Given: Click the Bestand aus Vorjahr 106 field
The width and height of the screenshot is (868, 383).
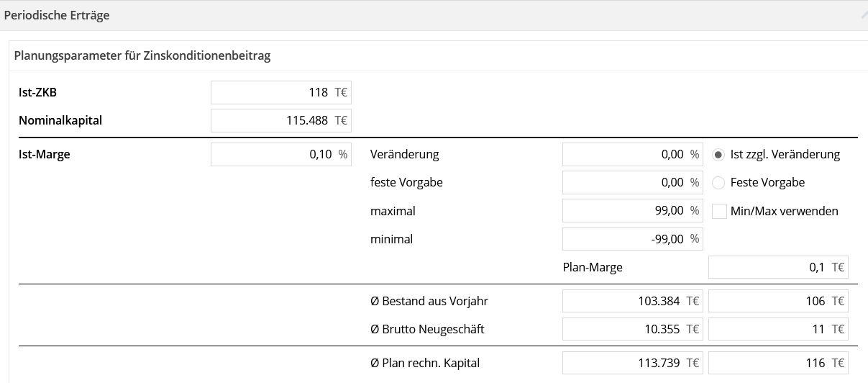Looking at the screenshot, I should [x=777, y=301].
